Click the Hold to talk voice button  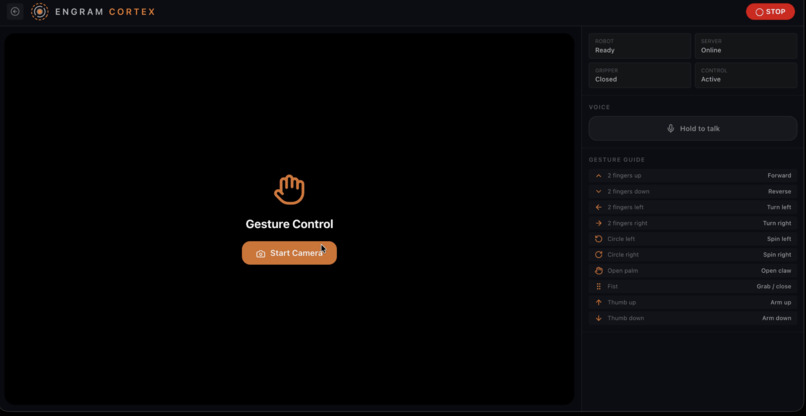pyautogui.click(x=692, y=129)
